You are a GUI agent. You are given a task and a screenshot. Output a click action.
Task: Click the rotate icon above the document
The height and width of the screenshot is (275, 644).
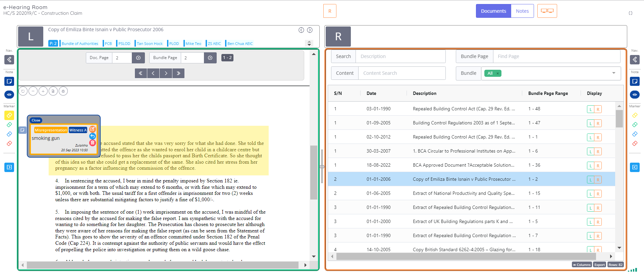tap(23, 91)
